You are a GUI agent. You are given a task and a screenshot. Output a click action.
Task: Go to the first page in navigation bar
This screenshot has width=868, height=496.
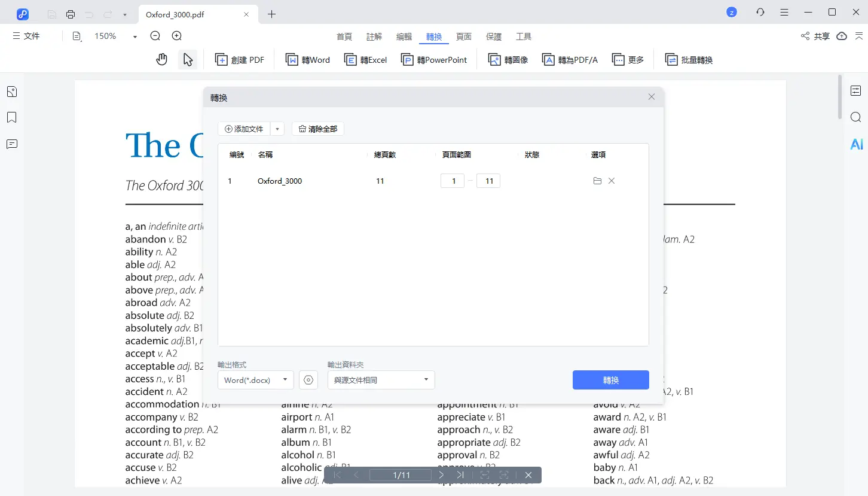tap(337, 475)
